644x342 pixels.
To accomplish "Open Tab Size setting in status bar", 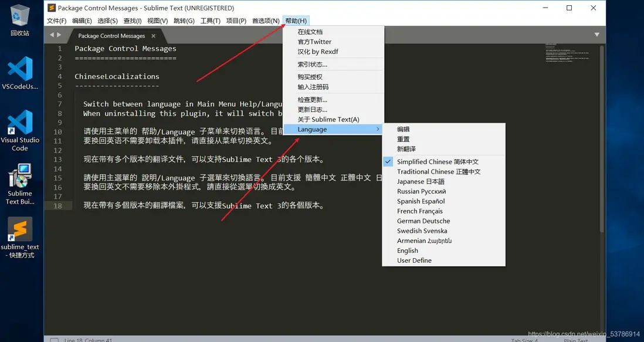I will pos(524,340).
